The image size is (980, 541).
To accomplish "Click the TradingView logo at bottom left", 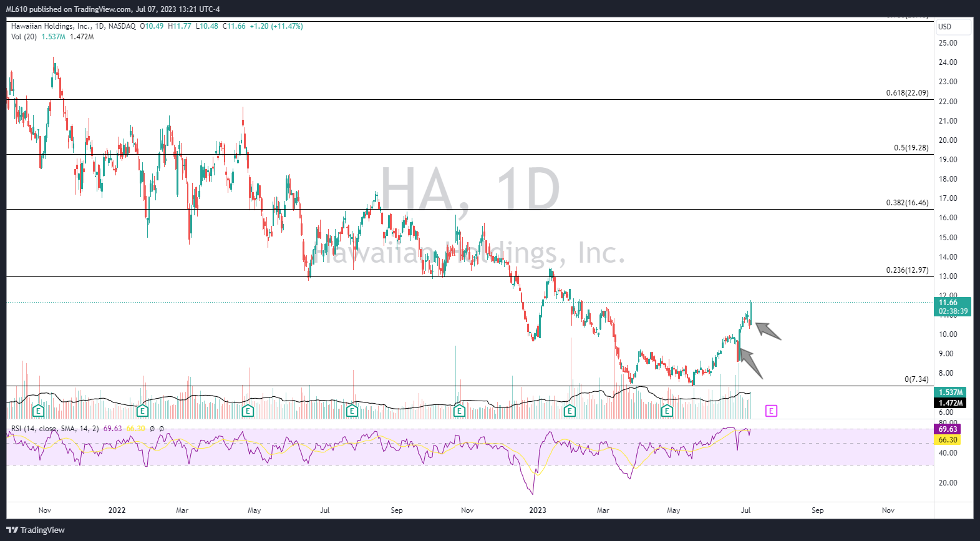I will pos(36,530).
